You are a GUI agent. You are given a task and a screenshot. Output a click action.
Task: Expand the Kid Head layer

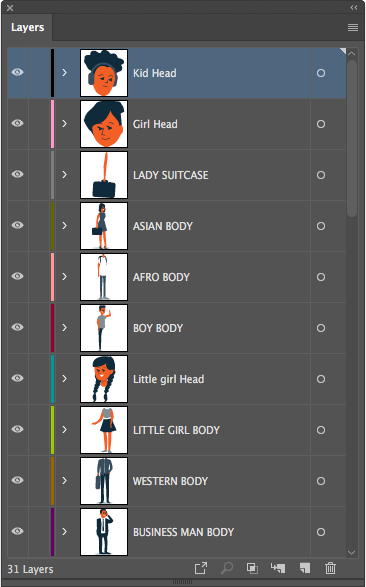coord(64,72)
